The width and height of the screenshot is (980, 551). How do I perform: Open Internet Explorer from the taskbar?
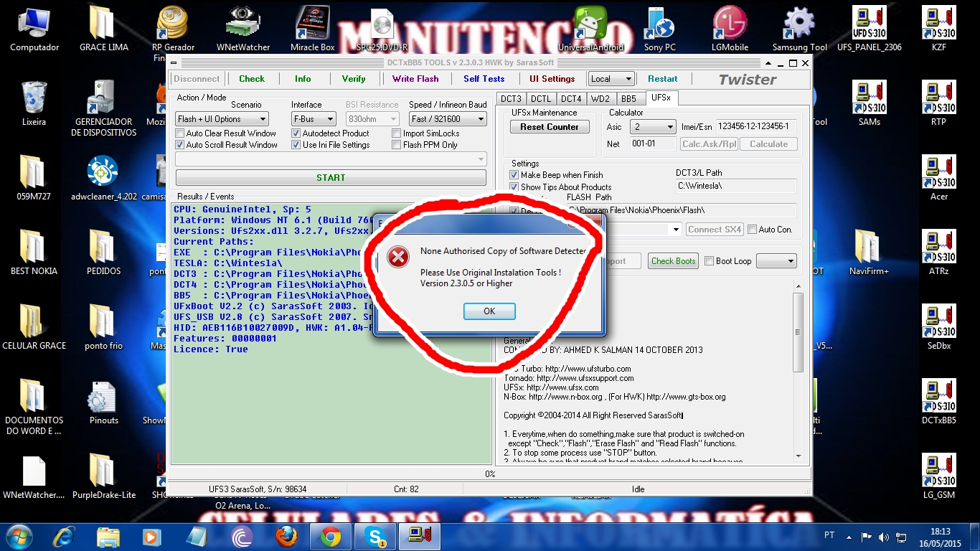[64, 536]
